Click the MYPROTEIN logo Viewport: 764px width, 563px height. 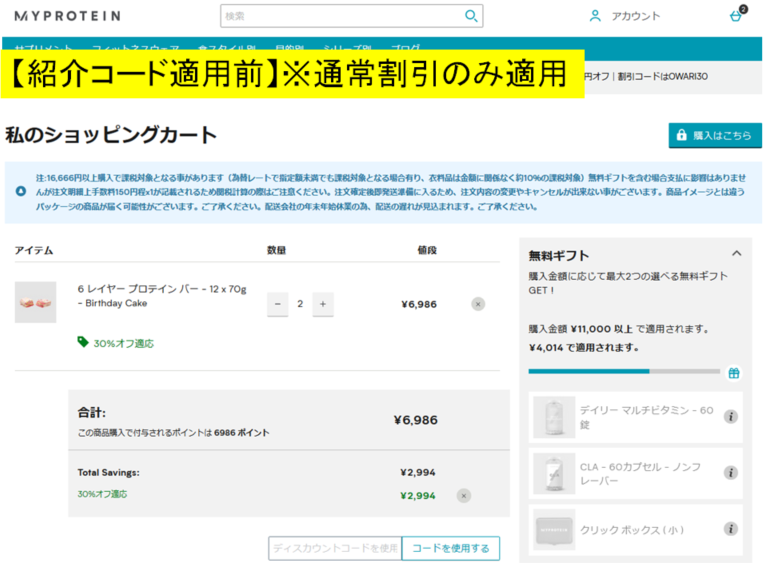[68, 16]
